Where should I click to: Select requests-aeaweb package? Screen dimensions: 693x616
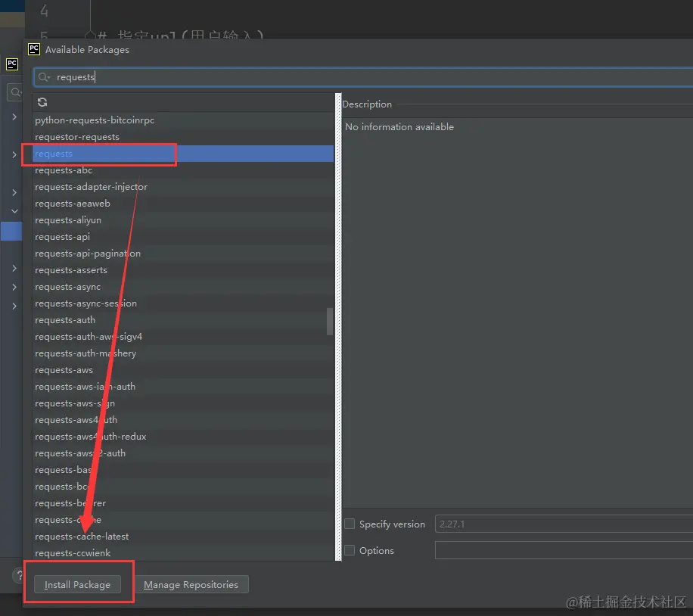(x=183, y=204)
